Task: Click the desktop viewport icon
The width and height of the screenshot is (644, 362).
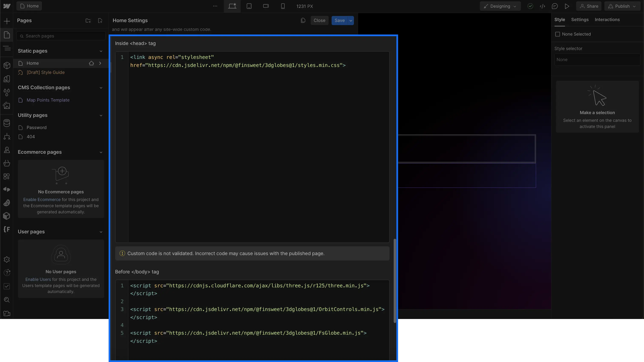Action: click(x=232, y=6)
